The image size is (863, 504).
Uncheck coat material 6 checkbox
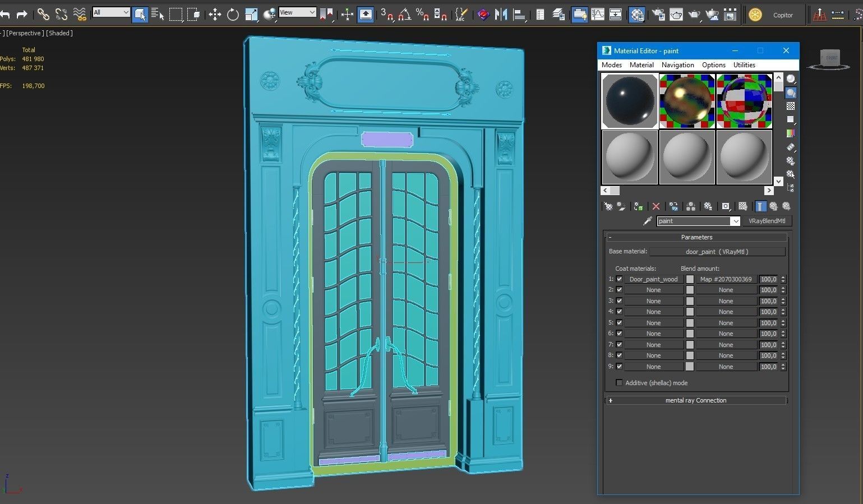[619, 334]
